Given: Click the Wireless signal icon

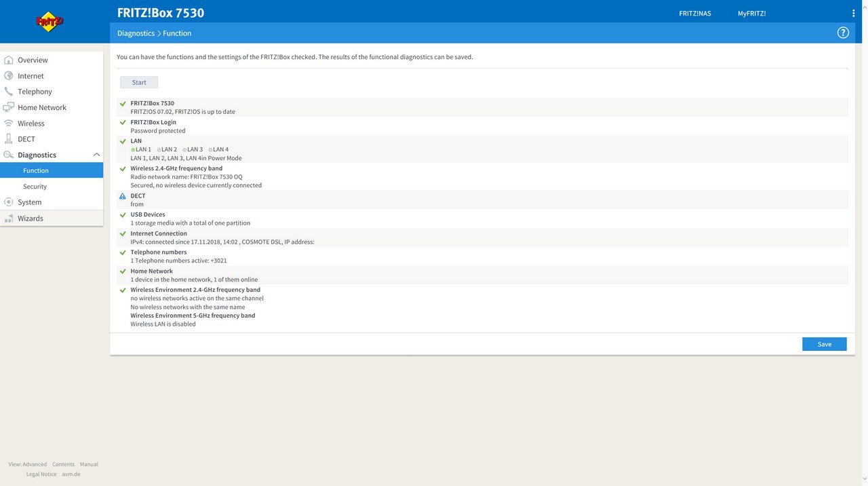Looking at the screenshot, I should click(x=9, y=123).
